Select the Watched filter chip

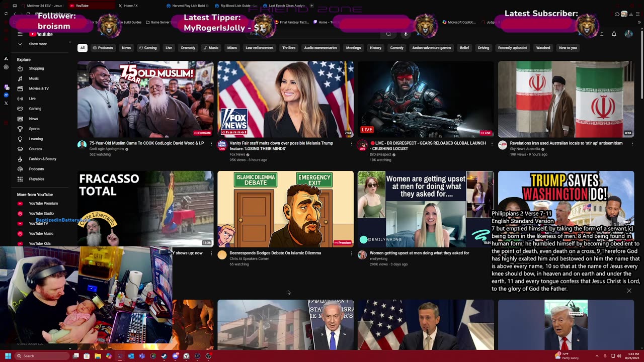coord(543,48)
